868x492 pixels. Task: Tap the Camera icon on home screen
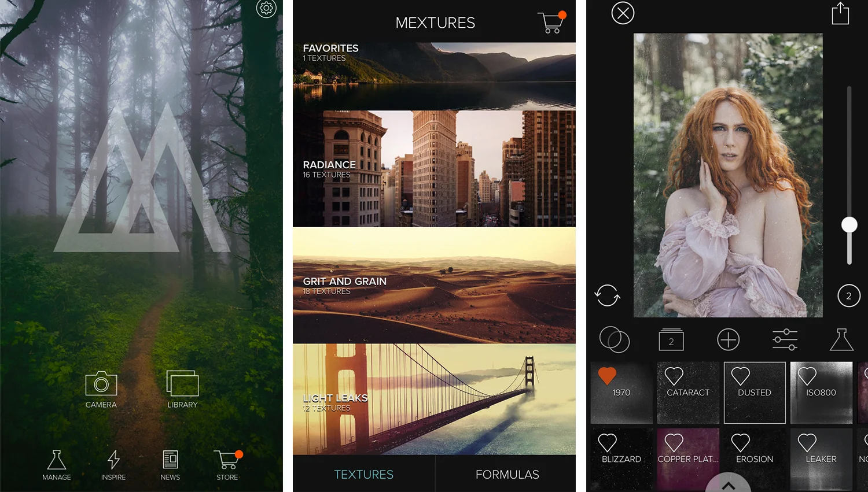coord(101,383)
